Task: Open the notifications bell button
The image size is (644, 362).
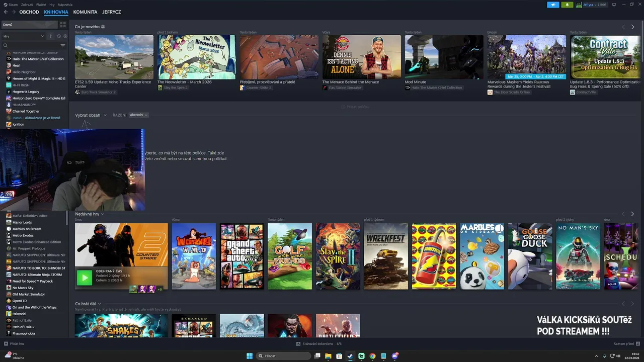Action: [x=568, y=5]
